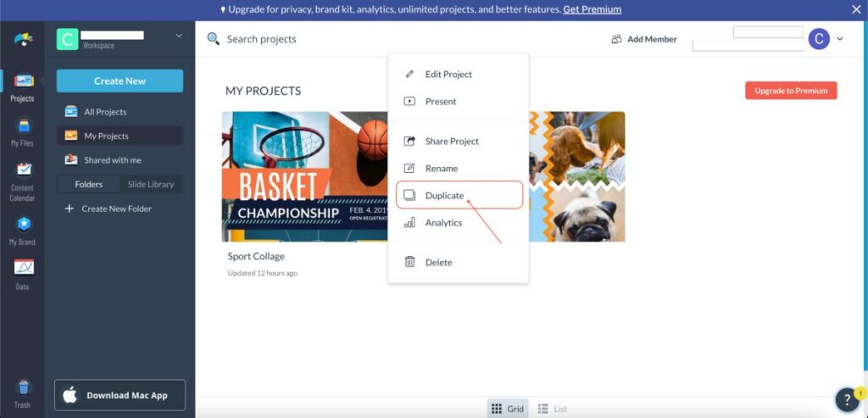Open My Files in the left rail
The height and width of the screenshot is (418, 868).
point(23,132)
